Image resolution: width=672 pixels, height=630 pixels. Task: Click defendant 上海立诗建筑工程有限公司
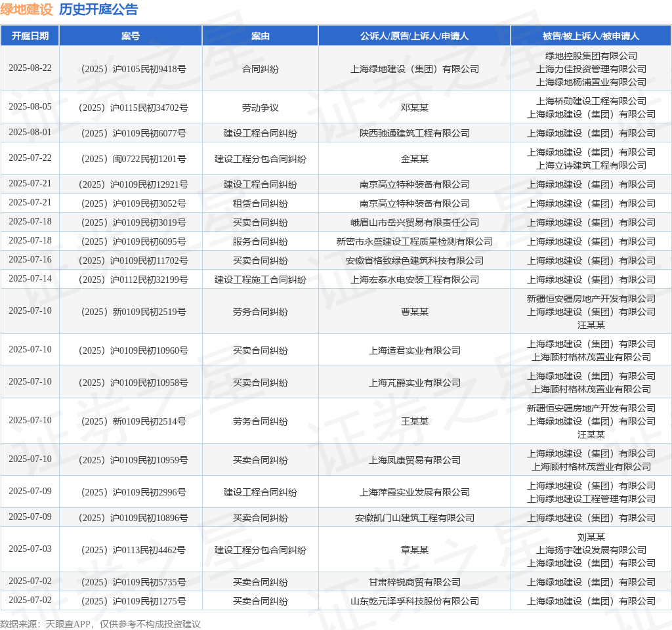(x=591, y=165)
